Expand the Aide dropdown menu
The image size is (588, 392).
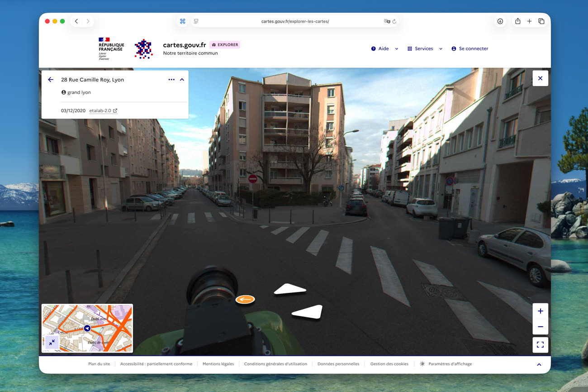[x=384, y=48]
